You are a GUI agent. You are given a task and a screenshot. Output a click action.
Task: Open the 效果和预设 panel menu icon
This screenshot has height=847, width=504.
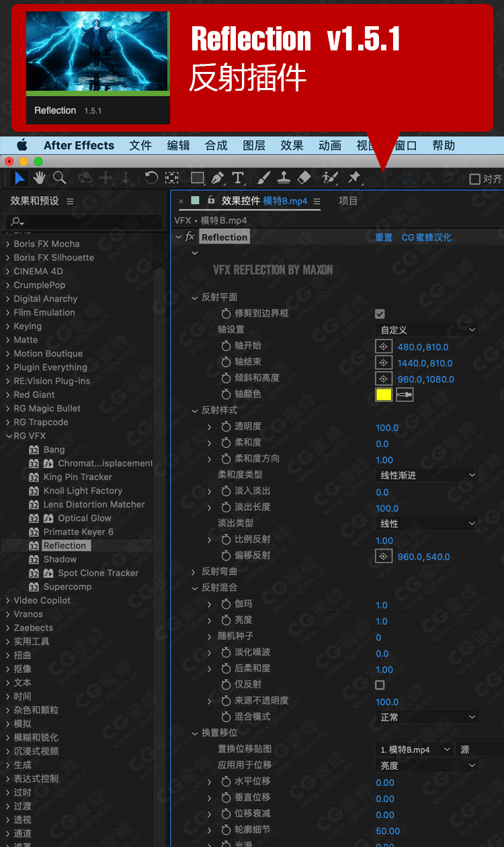click(x=70, y=201)
